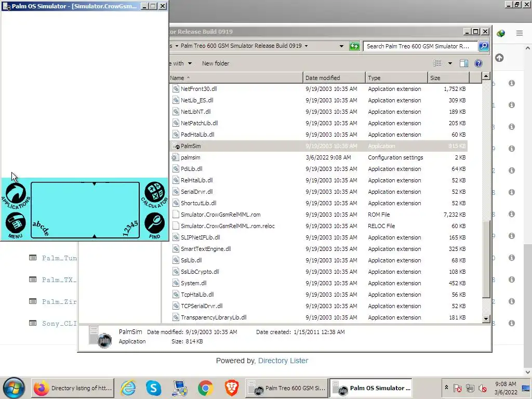Screen dimensions: 532x399
Task: Click the Search Palm Treo 600 folder field
Action: pos(420,46)
